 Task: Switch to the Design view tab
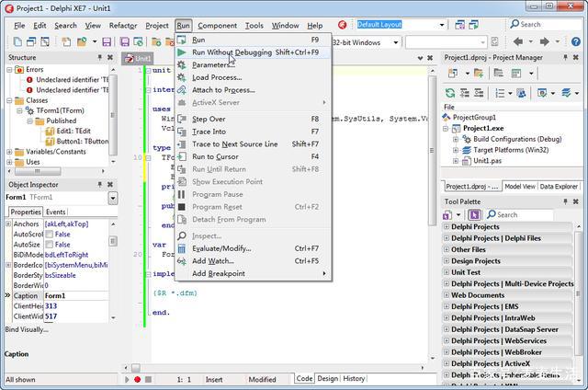click(x=328, y=378)
